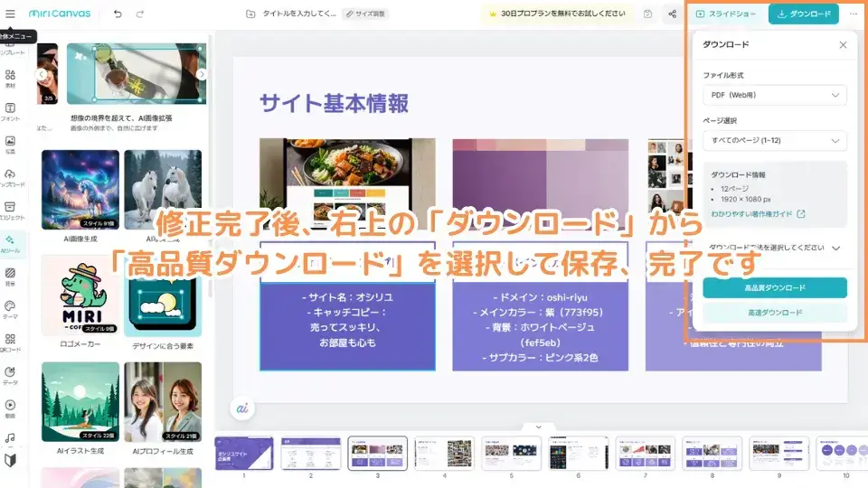Open the ページ選択 all pages dropdown
The image size is (868, 488).
[775, 141]
